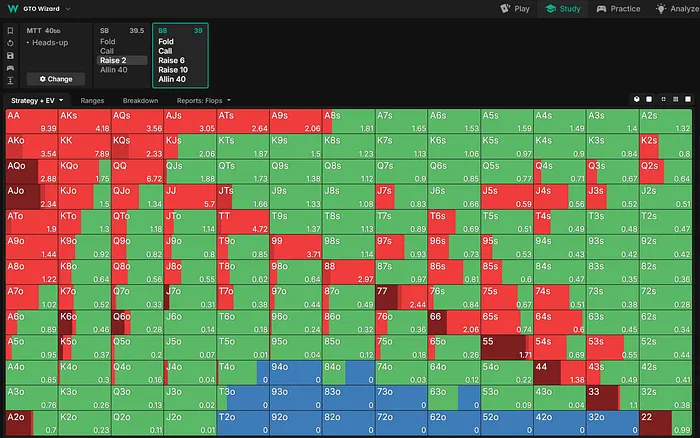Expand the GTO Wizard dropdown chevron

(x=67, y=8)
